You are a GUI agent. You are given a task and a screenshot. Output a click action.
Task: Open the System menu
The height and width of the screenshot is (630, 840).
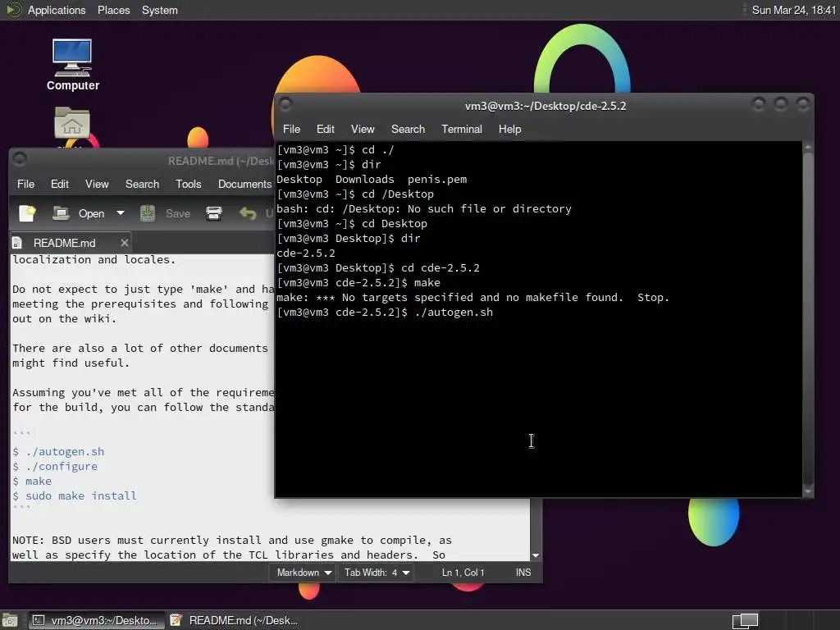160,10
